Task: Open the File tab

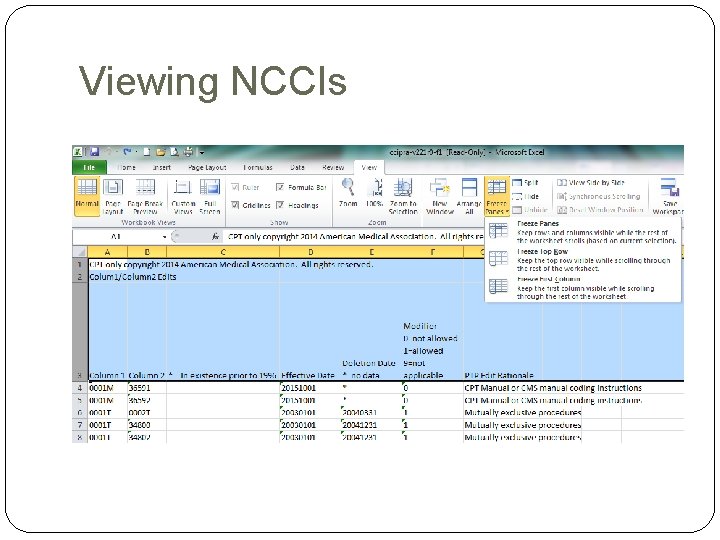Action: pos(89,167)
